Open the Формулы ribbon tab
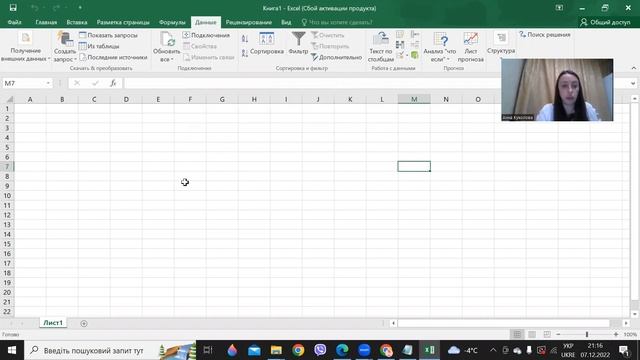Screen dimensions: 640x360 coord(172,22)
